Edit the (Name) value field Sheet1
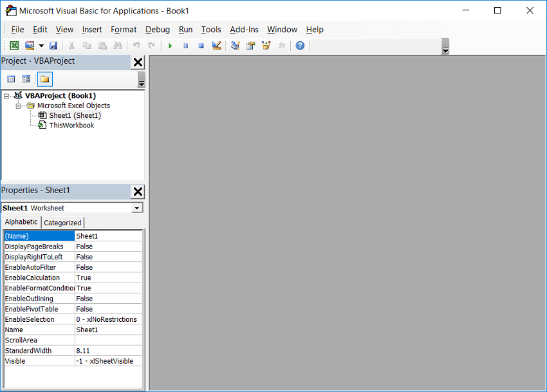Screen dimensions: 547x392 pyautogui.click(x=109, y=236)
